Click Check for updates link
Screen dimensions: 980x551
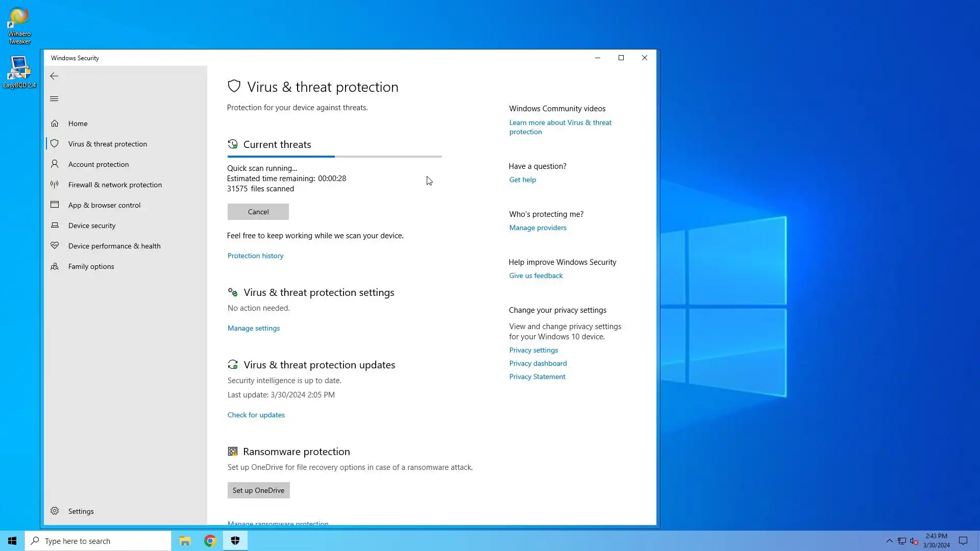click(256, 415)
